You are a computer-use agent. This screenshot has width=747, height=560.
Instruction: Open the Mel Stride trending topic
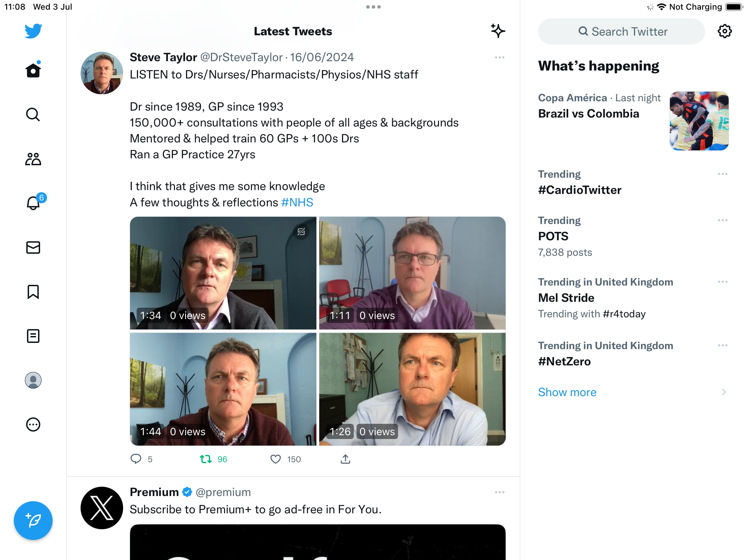point(566,298)
